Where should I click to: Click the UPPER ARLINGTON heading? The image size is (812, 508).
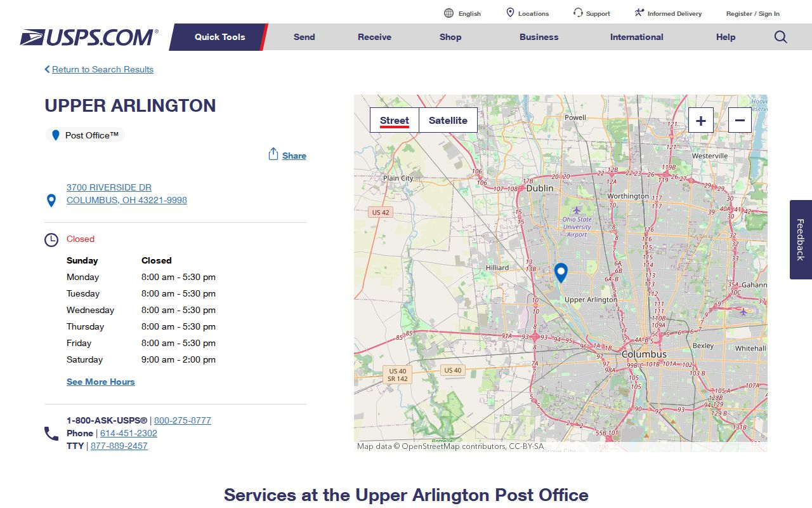pyautogui.click(x=130, y=105)
